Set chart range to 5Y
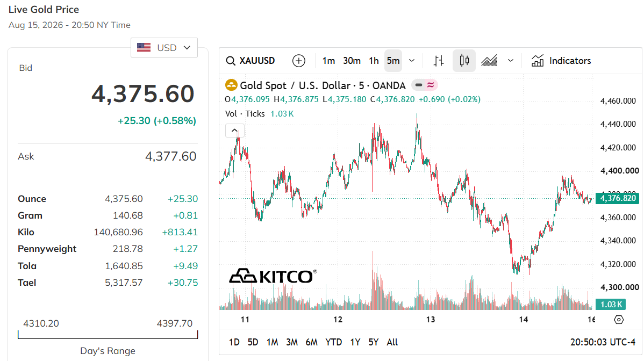The width and height of the screenshot is (644, 361). pos(374,342)
